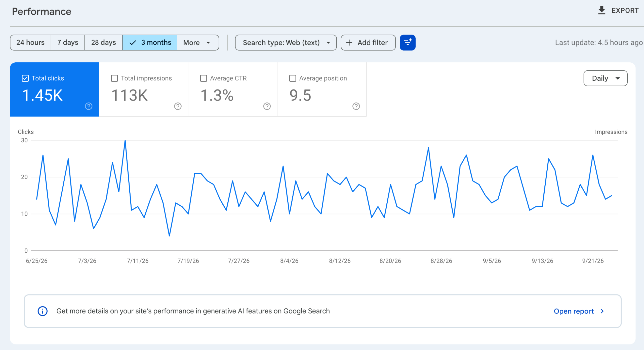Image resolution: width=644 pixels, height=350 pixels.
Task: Select the 24 hours range tab
Action: (x=30, y=42)
